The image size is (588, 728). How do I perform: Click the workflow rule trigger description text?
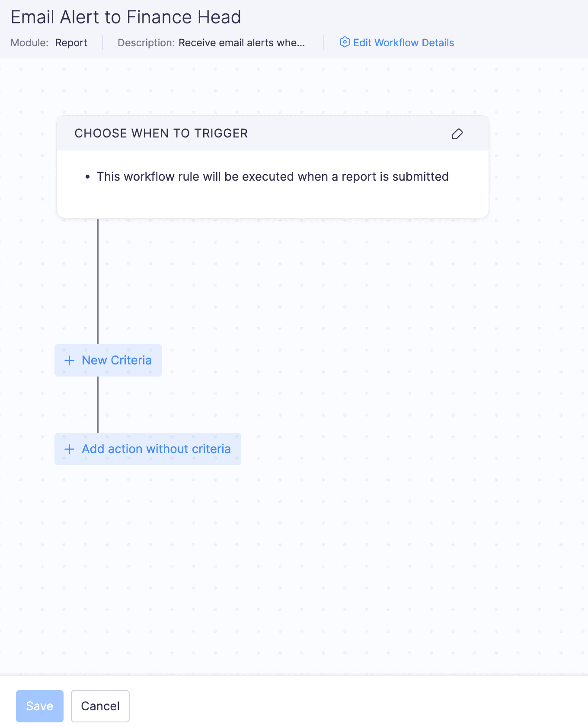(x=272, y=177)
